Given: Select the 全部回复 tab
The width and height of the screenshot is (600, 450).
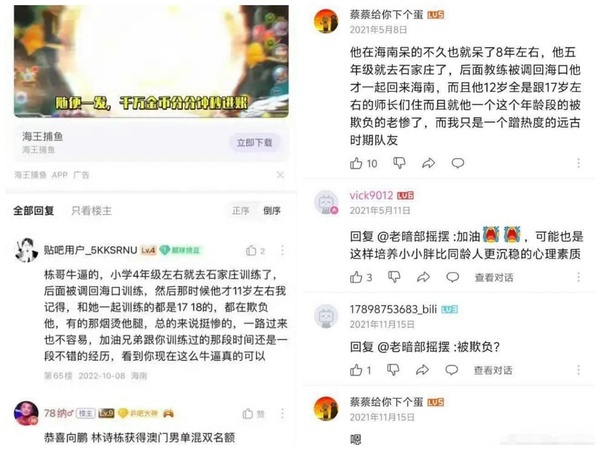Looking at the screenshot, I should click(34, 210).
